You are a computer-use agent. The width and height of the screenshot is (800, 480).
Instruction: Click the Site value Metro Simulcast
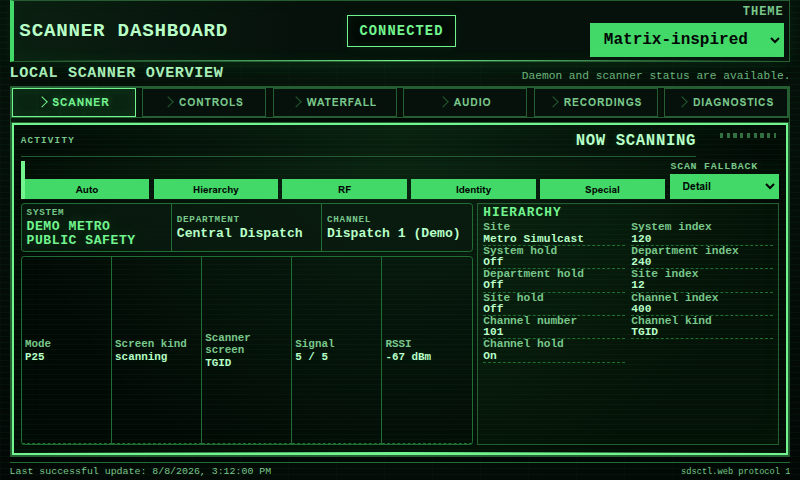[533, 239]
